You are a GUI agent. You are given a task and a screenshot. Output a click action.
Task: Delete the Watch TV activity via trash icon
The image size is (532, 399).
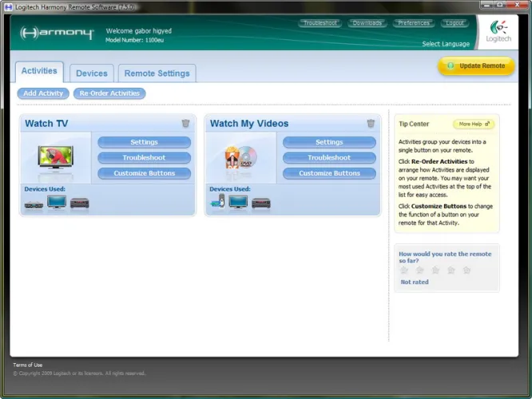[185, 124]
